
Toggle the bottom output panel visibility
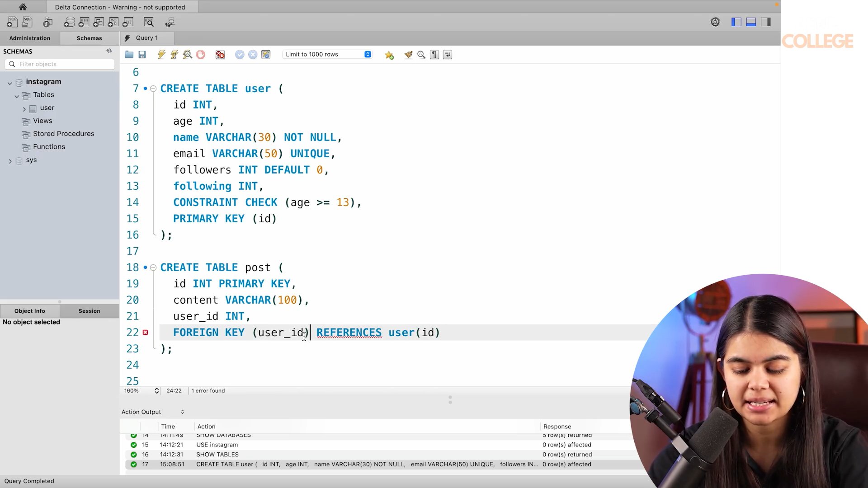(x=751, y=22)
